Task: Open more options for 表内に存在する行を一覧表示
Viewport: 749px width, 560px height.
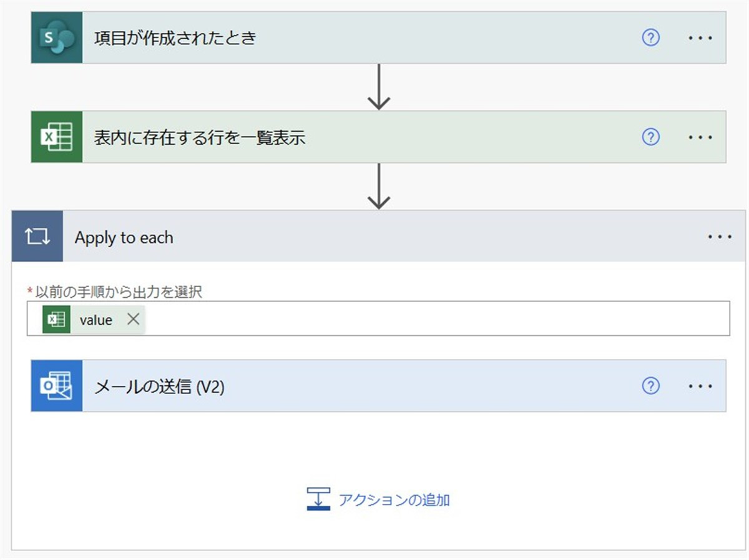Action: point(700,137)
